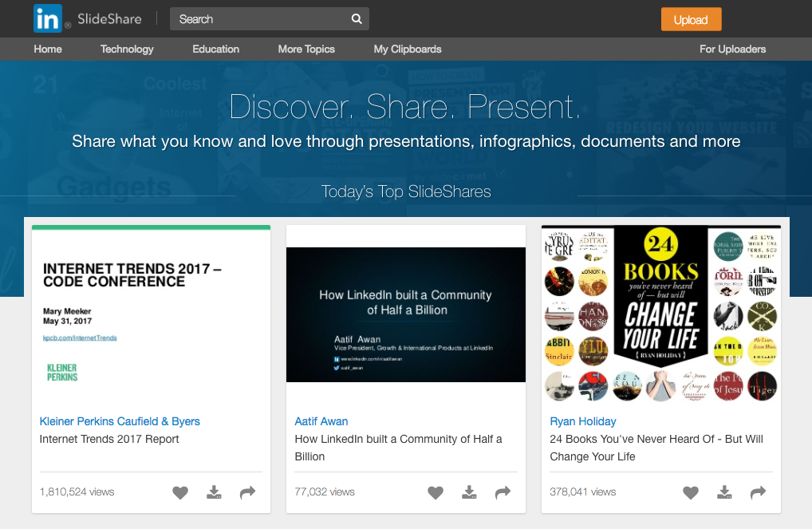Screen dimensions: 812x529
Task: Open the Home nav item
Action: tap(48, 49)
